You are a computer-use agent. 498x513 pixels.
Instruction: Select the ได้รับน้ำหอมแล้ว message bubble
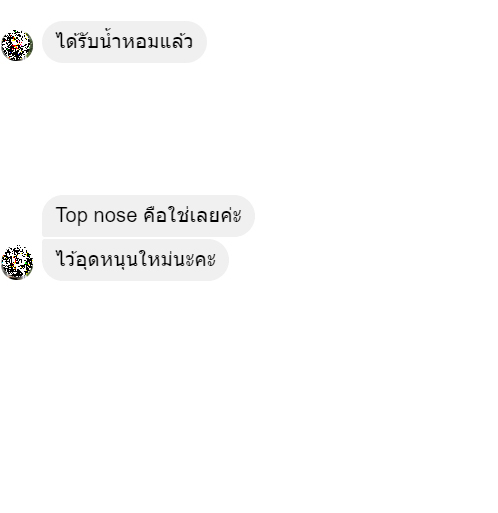pos(124,42)
